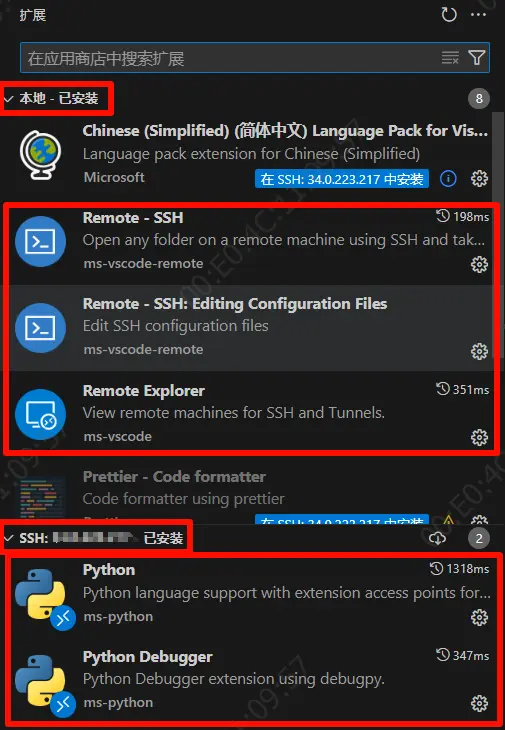The image size is (505, 730).
Task: Refresh the extensions list
Action: click(449, 15)
